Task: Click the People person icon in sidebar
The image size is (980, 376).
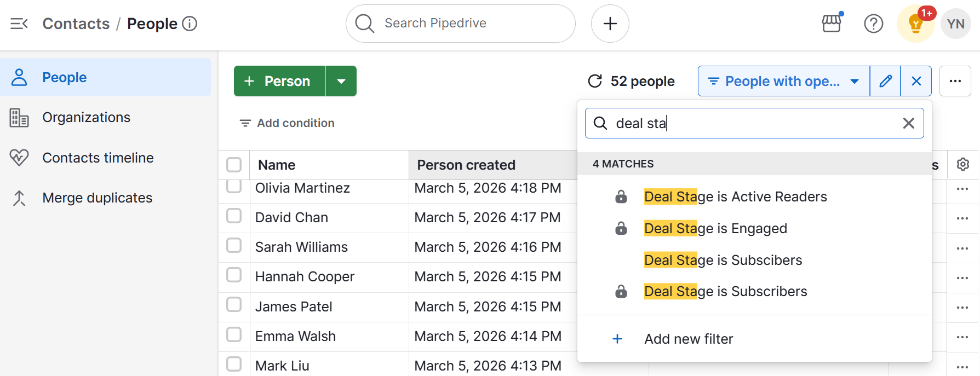Action: click(x=19, y=77)
